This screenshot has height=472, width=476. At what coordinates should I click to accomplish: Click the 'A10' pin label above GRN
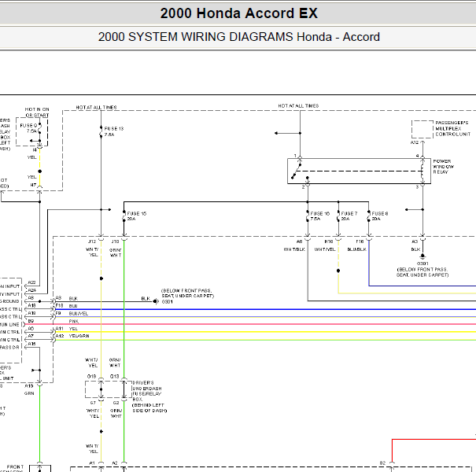click(29, 386)
